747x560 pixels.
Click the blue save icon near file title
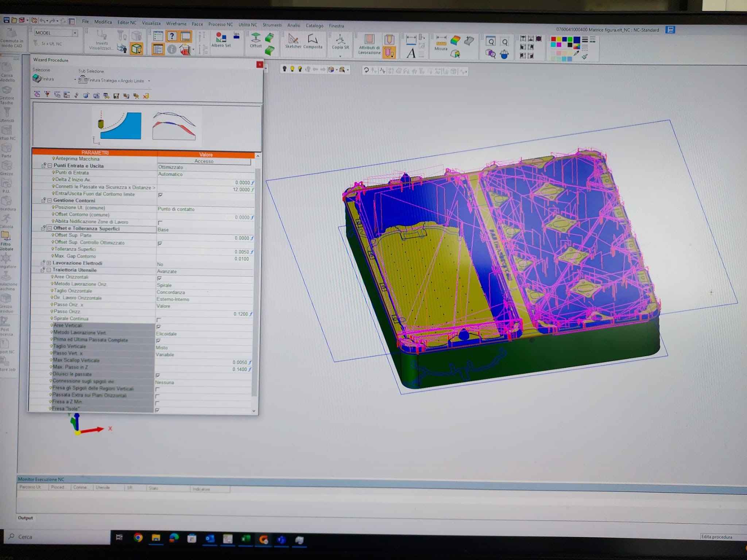[x=670, y=30]
